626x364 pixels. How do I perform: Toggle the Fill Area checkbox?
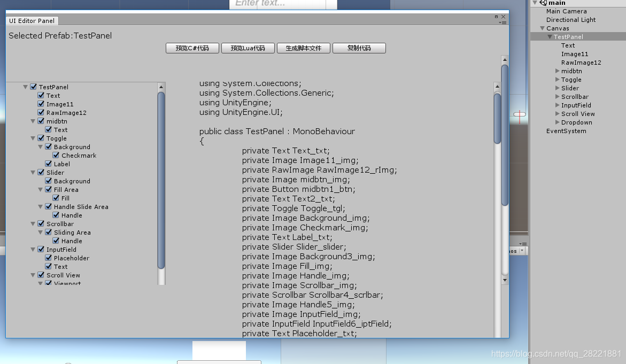pyautogui.click(x=48, y=189)
